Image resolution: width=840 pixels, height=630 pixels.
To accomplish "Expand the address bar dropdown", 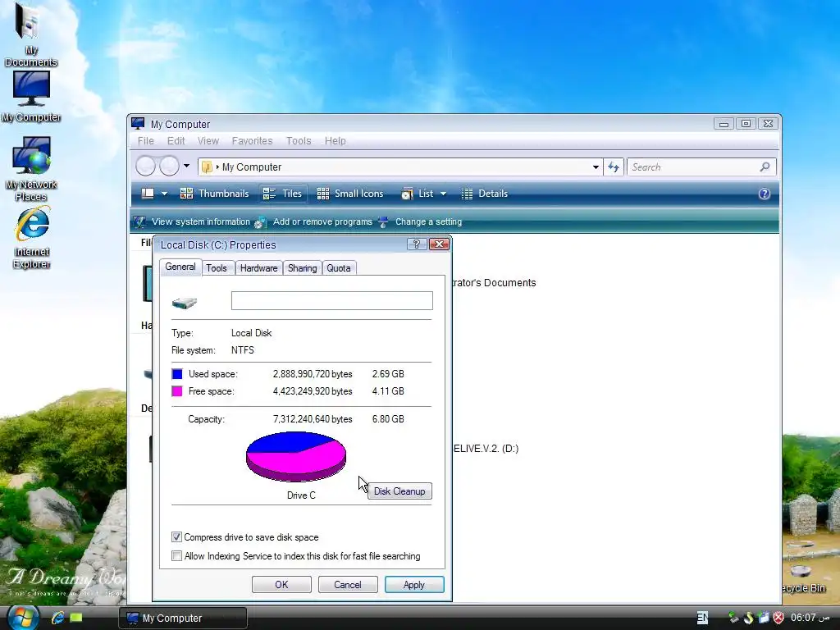I will point(596,167).
